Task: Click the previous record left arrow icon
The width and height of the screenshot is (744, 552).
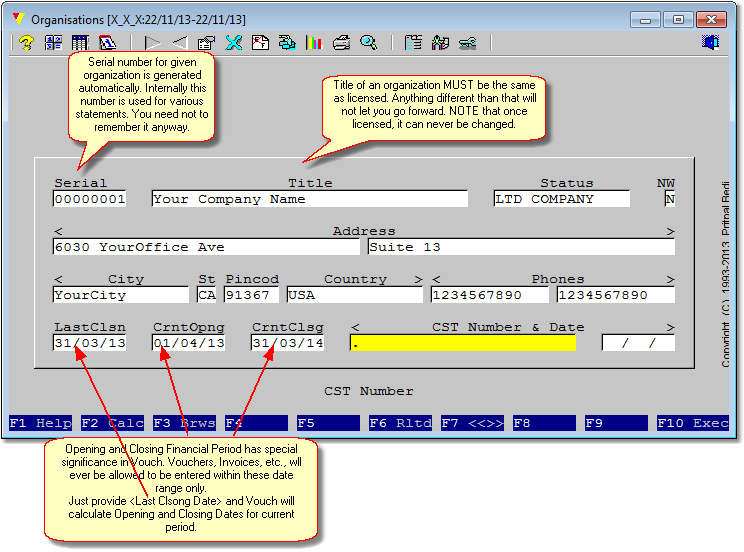Action: [179, 43]
